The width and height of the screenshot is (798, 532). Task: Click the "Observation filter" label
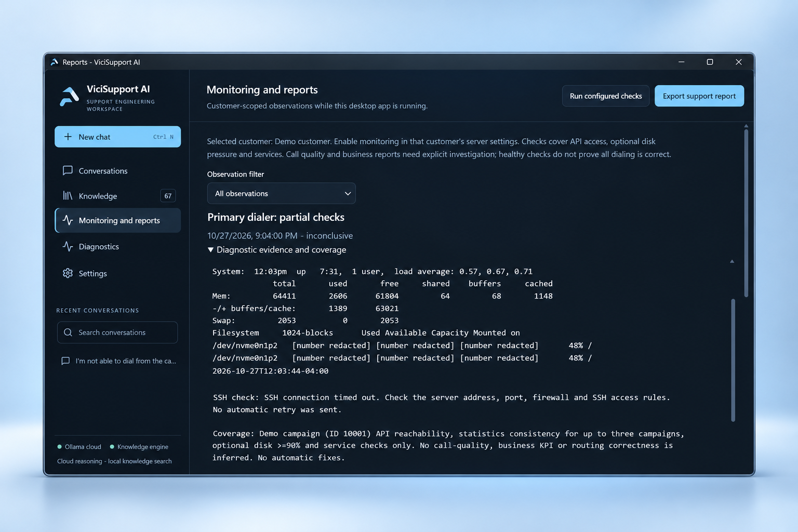click(235, 174)
